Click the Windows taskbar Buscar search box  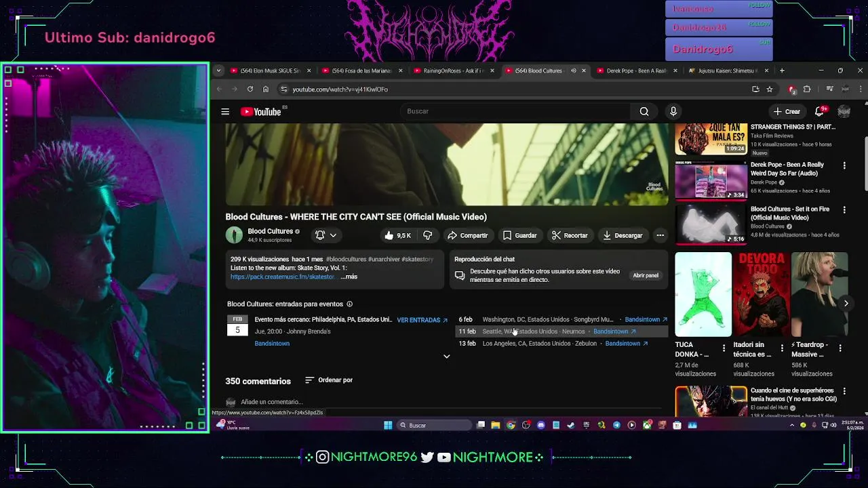click(x=434, y=425)
